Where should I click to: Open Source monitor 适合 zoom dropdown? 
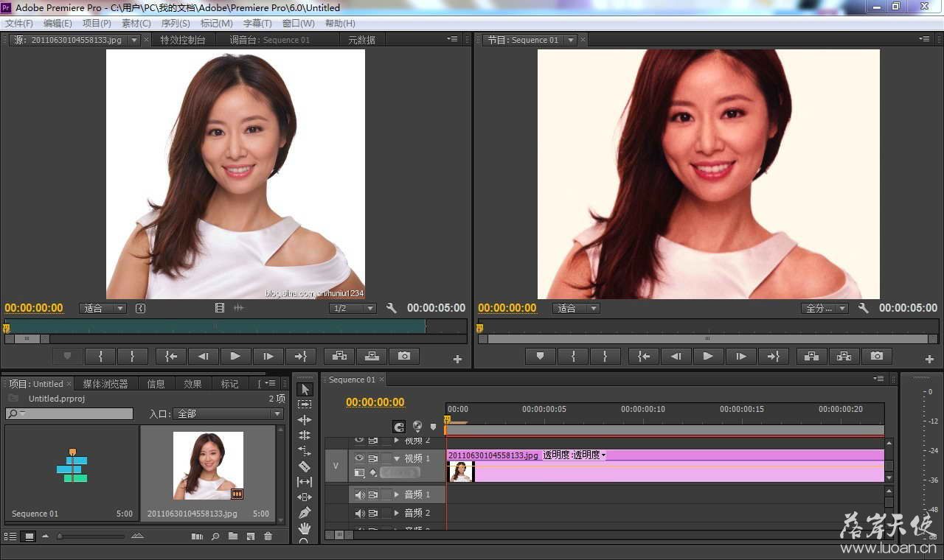click(x=103, y=308)
